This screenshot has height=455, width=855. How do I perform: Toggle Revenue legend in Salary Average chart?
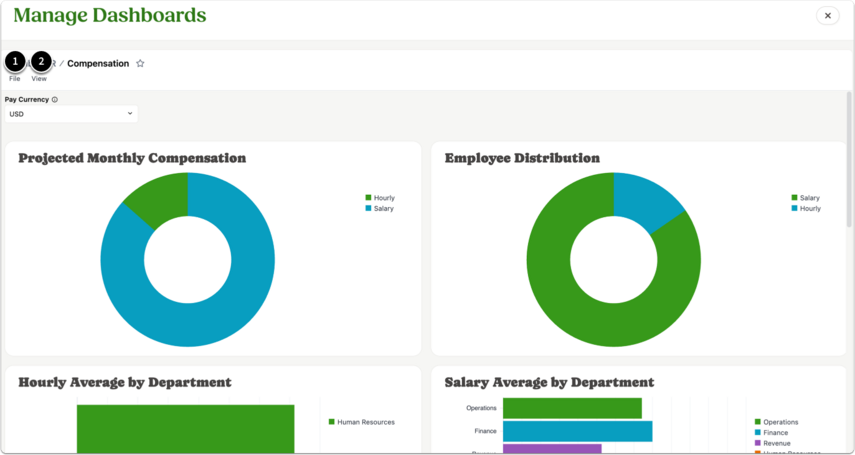[x=773, y=443]
